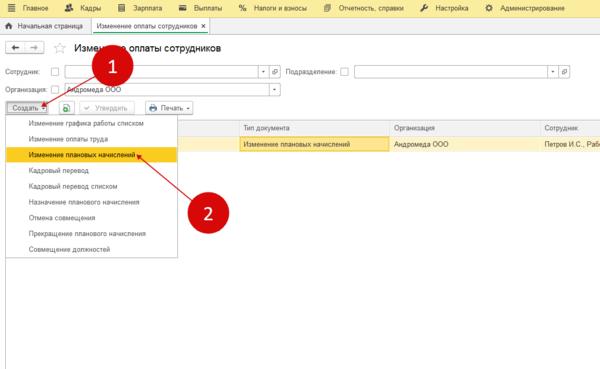The height and width of the screenshot is (369, 600).
Task: Click the Создать button
Action: pyautogui.click(x=27, y=108)
